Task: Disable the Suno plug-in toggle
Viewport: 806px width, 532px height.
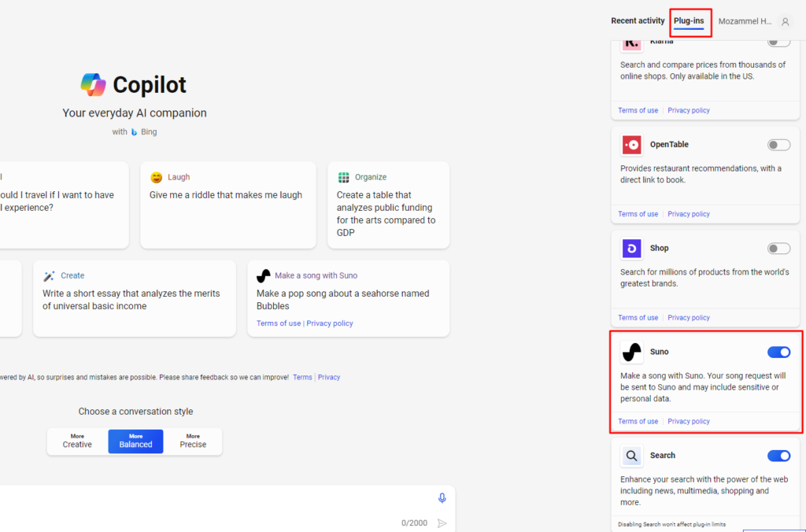Action: coord(778,352)
